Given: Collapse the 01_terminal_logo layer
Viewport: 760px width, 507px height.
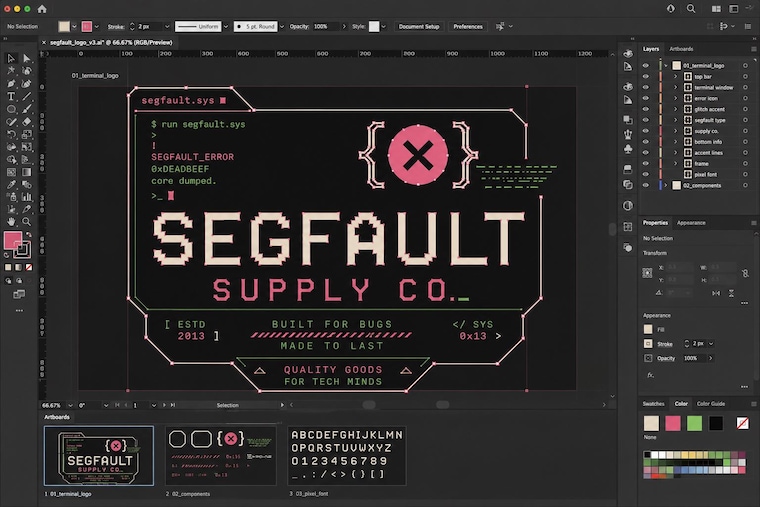Looking at the screenshot, I should 666,65.
